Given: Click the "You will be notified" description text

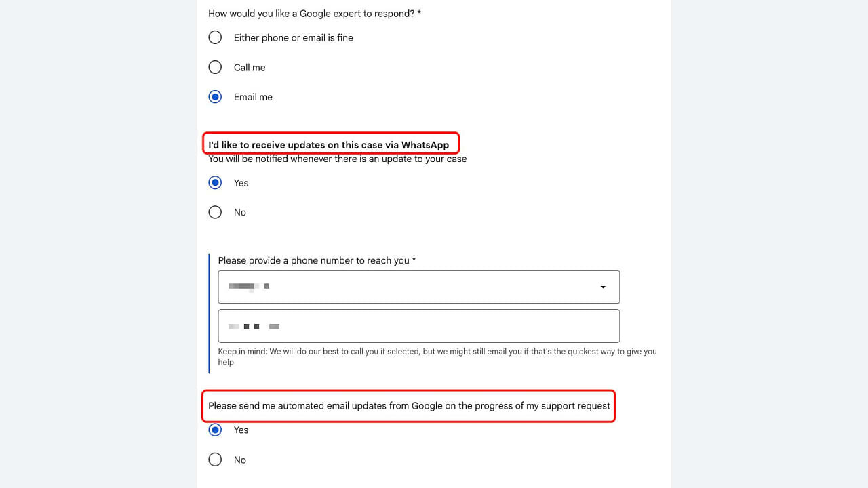Looking at the screenshot, I should (x=337, y=159).
